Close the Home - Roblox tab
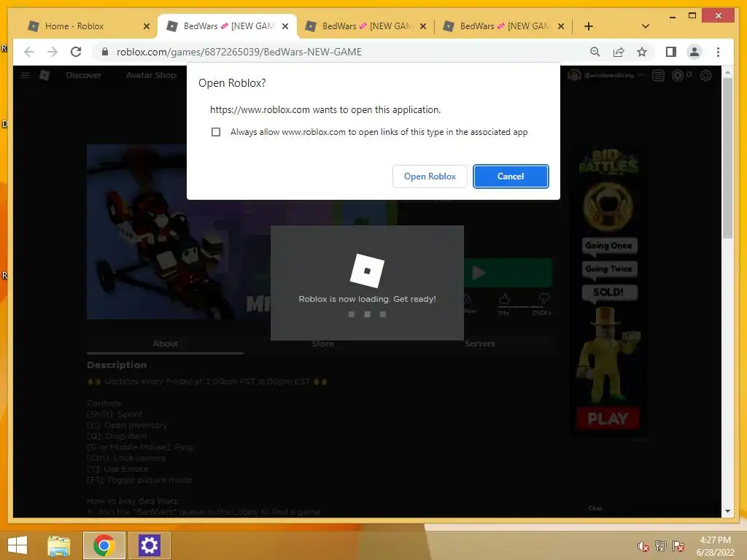 pos(147,26)
